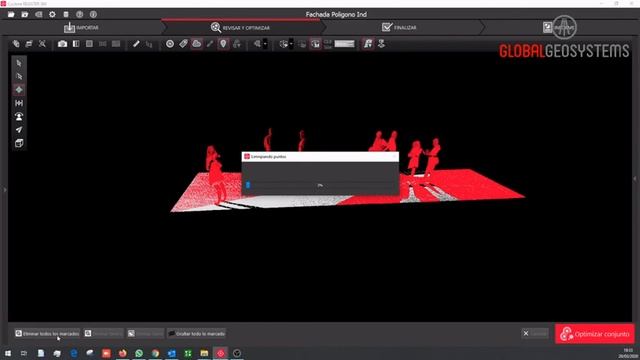Open help question mark icon
The image size is (640, 360).
pos(80,14)
